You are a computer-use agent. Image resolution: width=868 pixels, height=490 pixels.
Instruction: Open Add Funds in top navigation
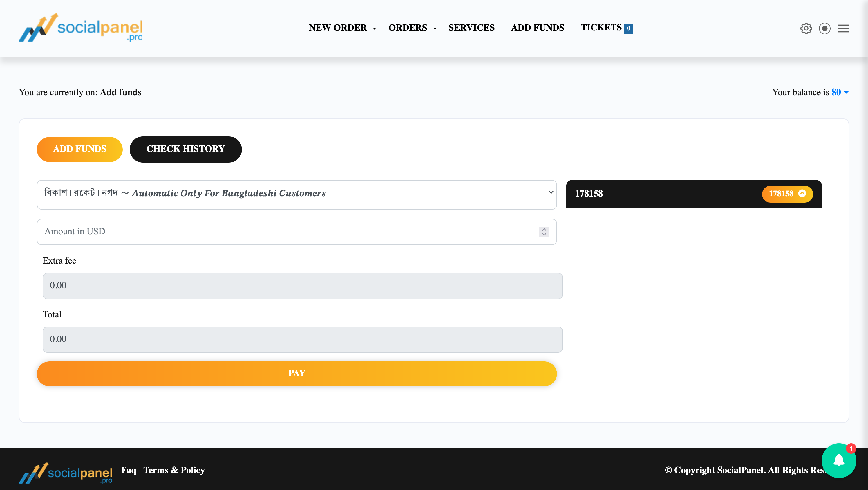538,28
